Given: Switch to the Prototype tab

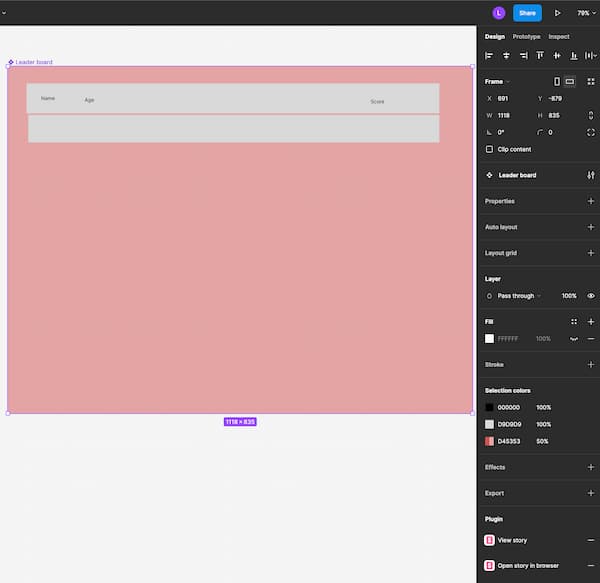Looking at the screenshot, I should 526,37.
